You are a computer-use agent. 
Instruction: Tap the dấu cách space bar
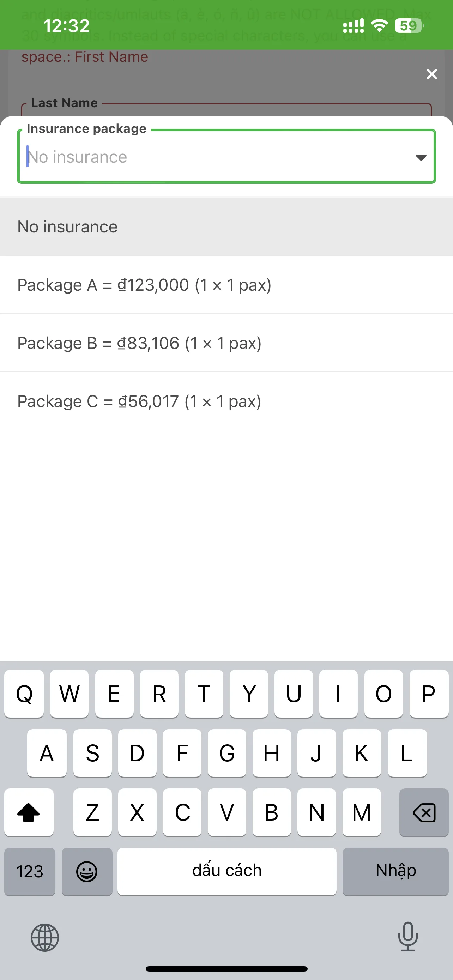[x=227, y=871]
